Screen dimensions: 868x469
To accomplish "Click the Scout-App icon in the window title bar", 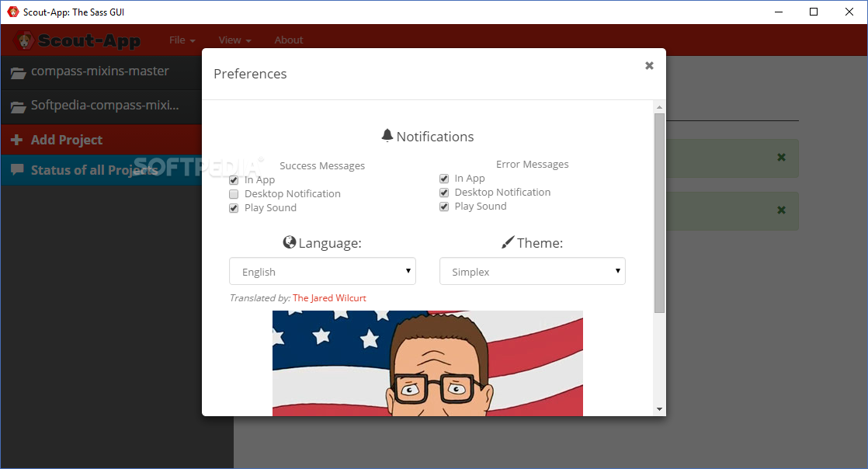I will pyautogui.click(x=12, y=12).
